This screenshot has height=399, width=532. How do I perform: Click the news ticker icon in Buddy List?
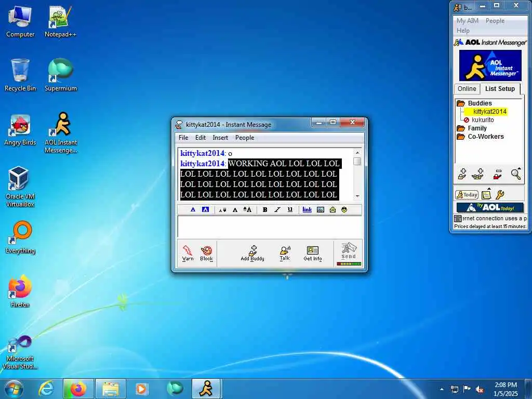pyautogui.click(x=458, y=219)
